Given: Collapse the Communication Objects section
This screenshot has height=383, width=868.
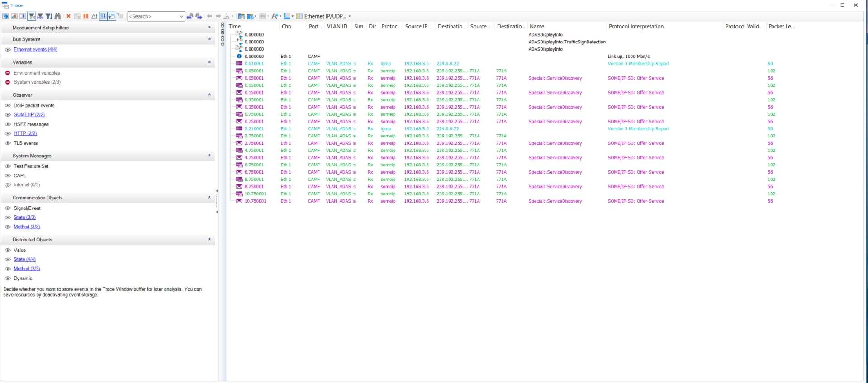Looking at the screenshot, I should (x=209, y=198).
